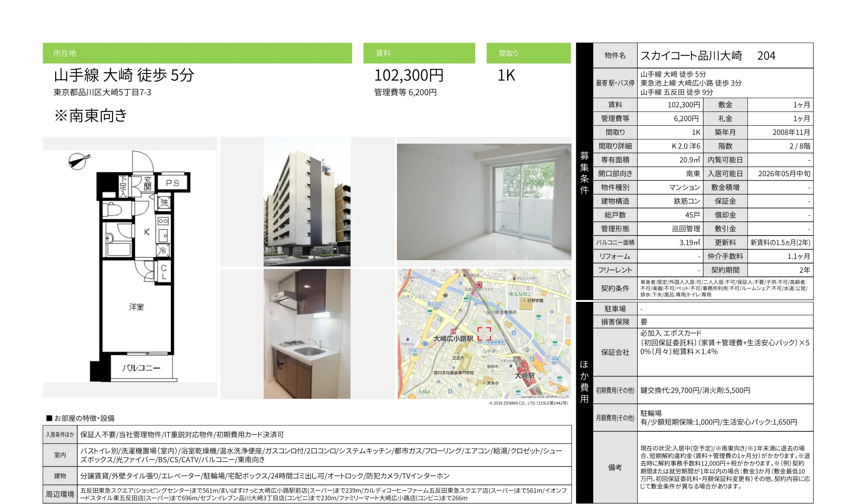Click the washing machine symbol in floor plan
The image size is (859, 504).
point(164,203)
